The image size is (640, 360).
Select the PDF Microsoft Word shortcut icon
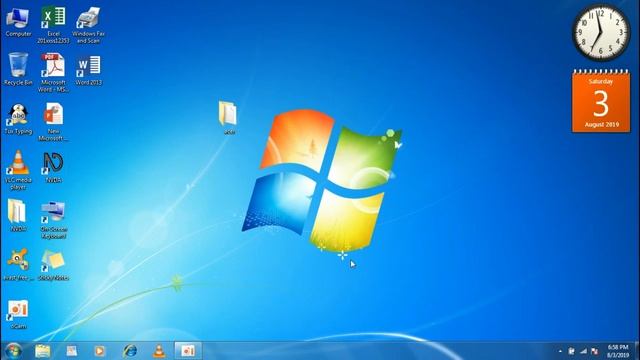coord(53,72)
